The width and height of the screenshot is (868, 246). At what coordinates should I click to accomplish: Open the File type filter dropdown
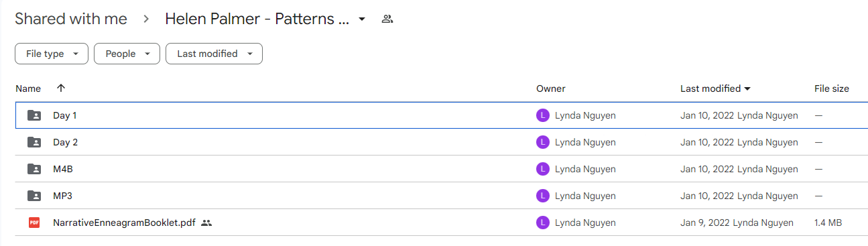click(x=52, y=54)
